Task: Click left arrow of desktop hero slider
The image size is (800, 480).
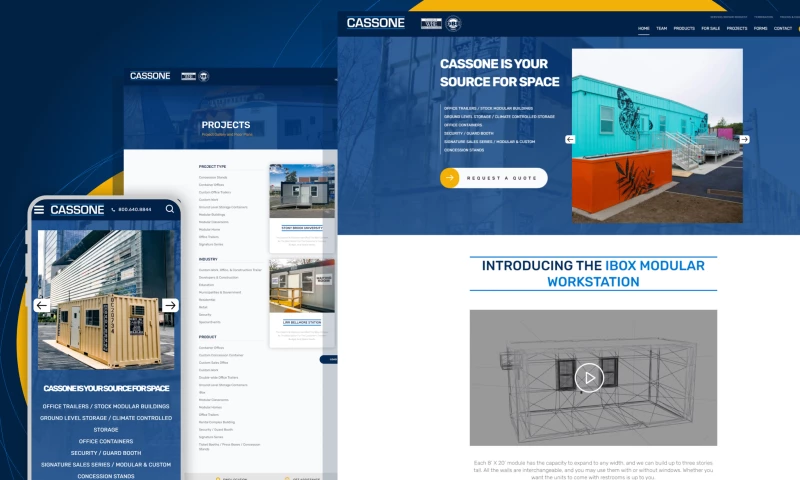Action: [x=570, y=139]
